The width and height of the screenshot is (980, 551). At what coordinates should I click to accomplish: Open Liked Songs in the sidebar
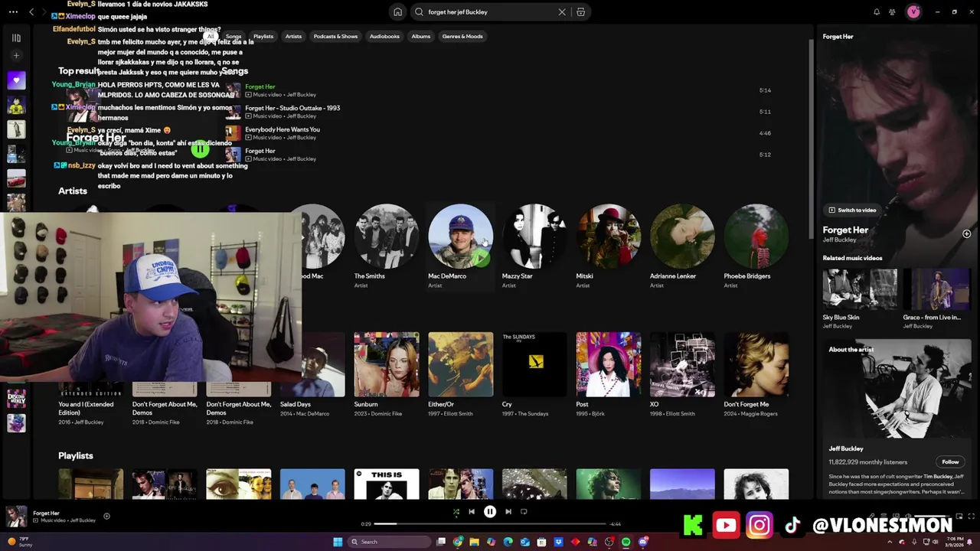tap(16, 80)
